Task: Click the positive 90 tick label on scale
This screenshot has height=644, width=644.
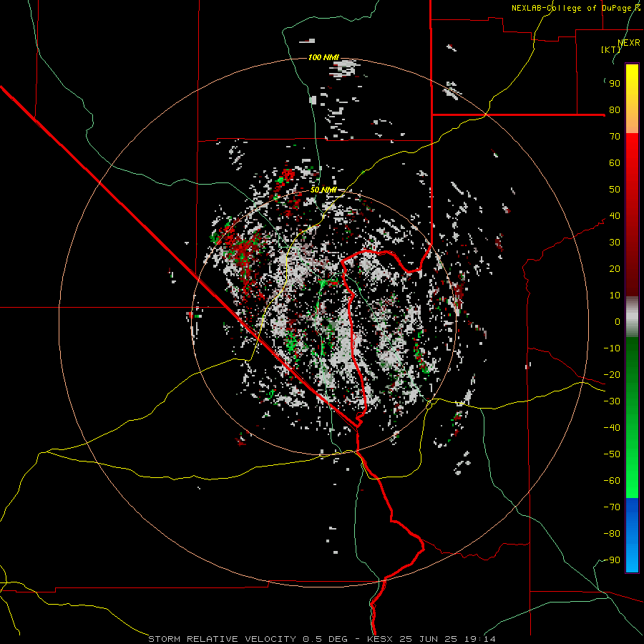Action: pyautogui.click(x=615, y=84)
